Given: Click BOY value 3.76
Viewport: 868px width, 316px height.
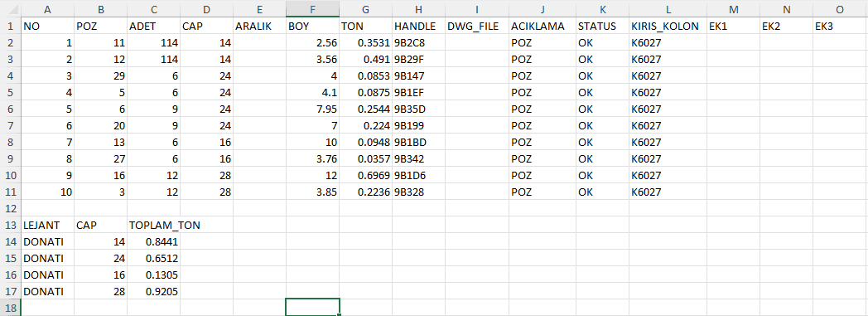Looking at the screenshot, I should (313, 159).
